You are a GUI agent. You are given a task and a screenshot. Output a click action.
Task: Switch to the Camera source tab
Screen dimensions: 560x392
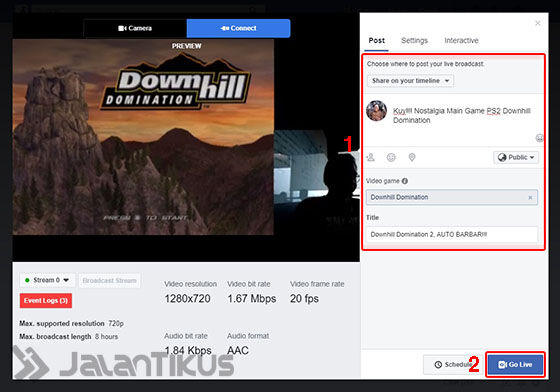pos(135,28)
